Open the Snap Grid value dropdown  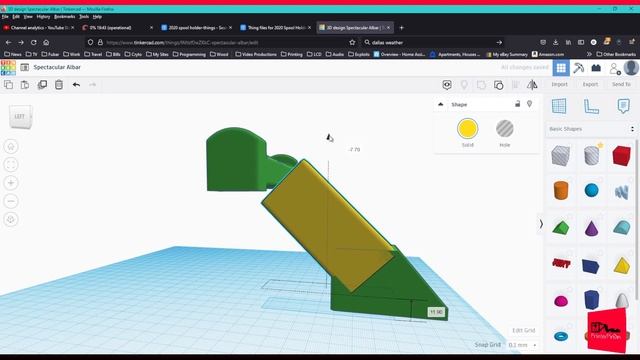[x=522, y=345]
